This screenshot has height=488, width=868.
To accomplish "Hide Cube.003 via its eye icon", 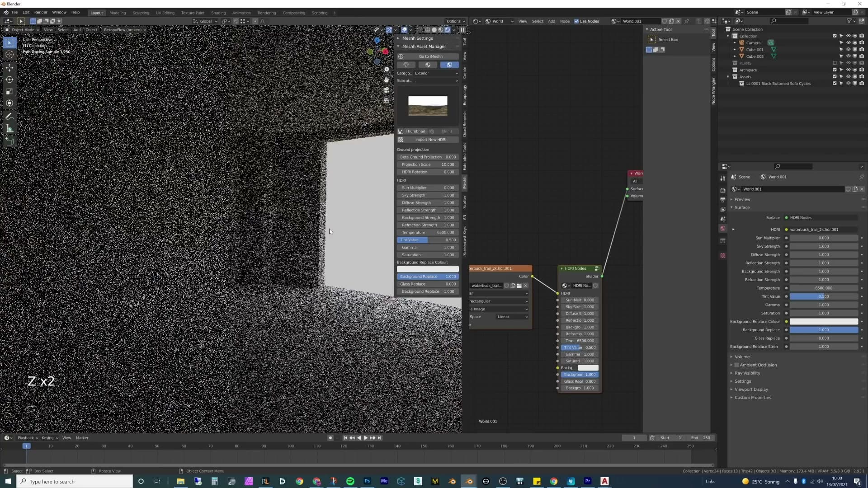I will click(848, 56).
